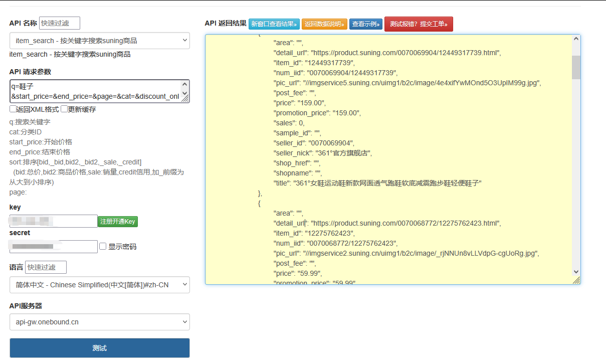Viewport: 606px width, 364px height.
Task: Click the result scrollbar down arrow
Action: (576, 271)
